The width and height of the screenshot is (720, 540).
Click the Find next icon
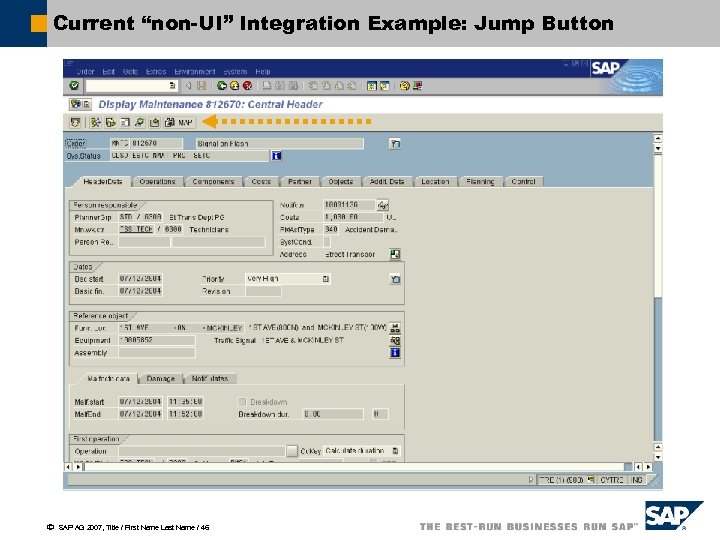[x=293, y=85]
